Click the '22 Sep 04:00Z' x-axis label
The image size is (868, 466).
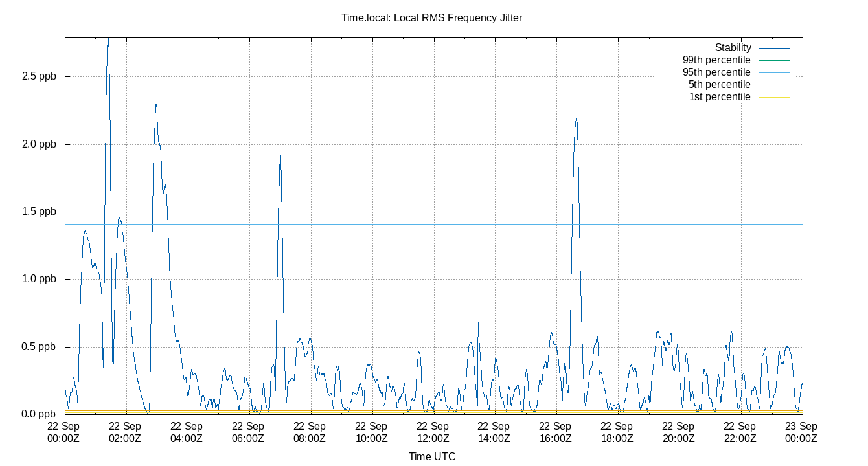coord(187,432)
